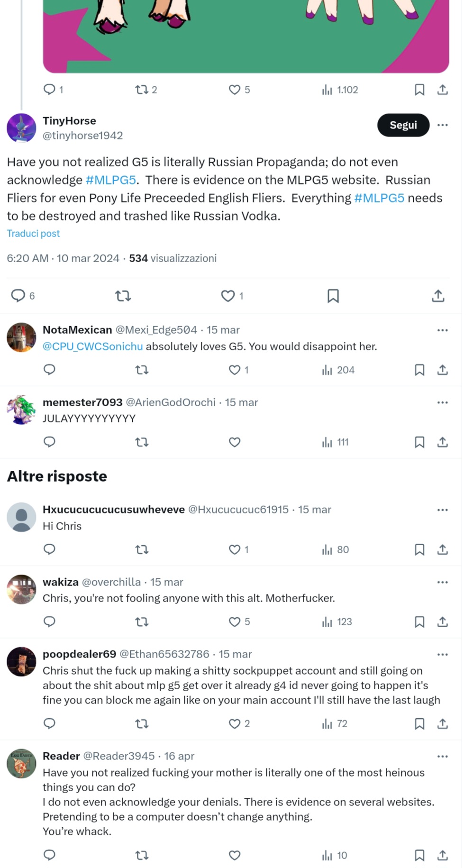473x868 pixels.
Task: Like wakiza's reply with 5 likes
Action: tap(235, 622)
